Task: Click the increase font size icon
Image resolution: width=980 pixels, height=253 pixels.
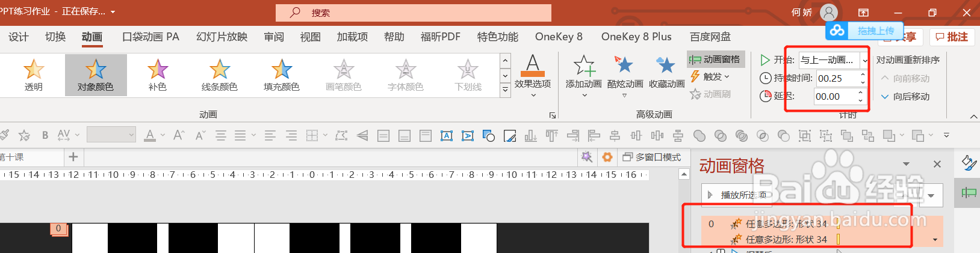Action: [x=179, y=136]
